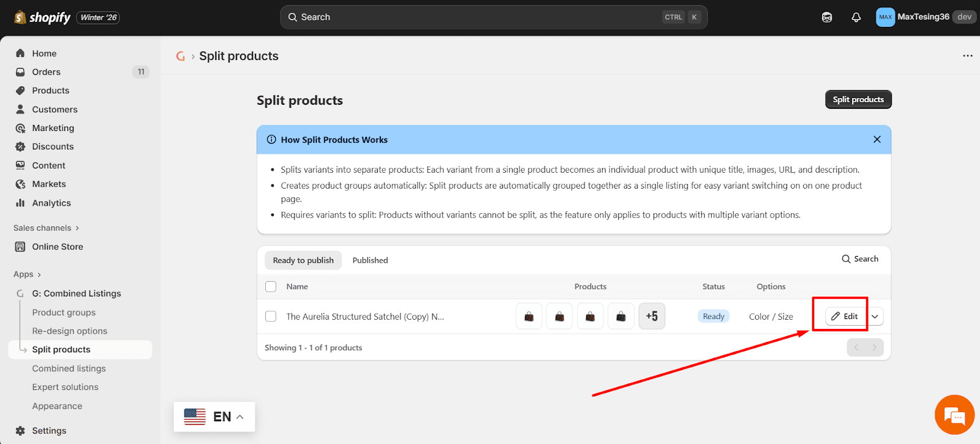Click the first satchel product thumbnail

click(529, 317)
